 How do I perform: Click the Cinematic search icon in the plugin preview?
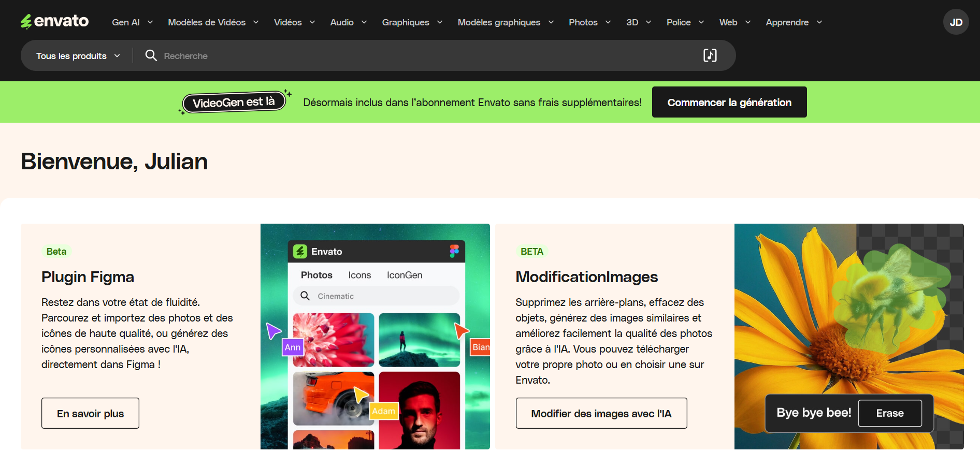click(x=305, y=296)
